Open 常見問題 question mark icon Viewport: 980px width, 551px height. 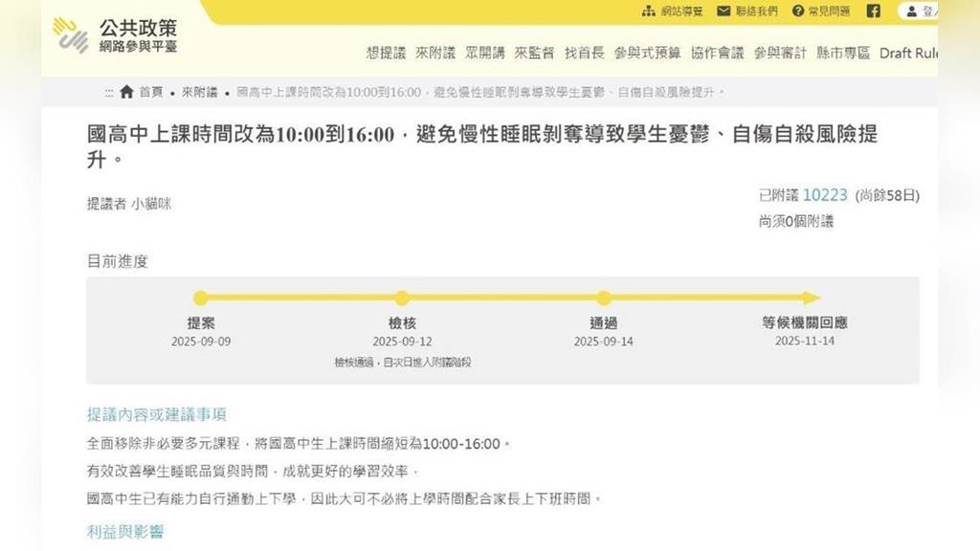pos(798,11)
